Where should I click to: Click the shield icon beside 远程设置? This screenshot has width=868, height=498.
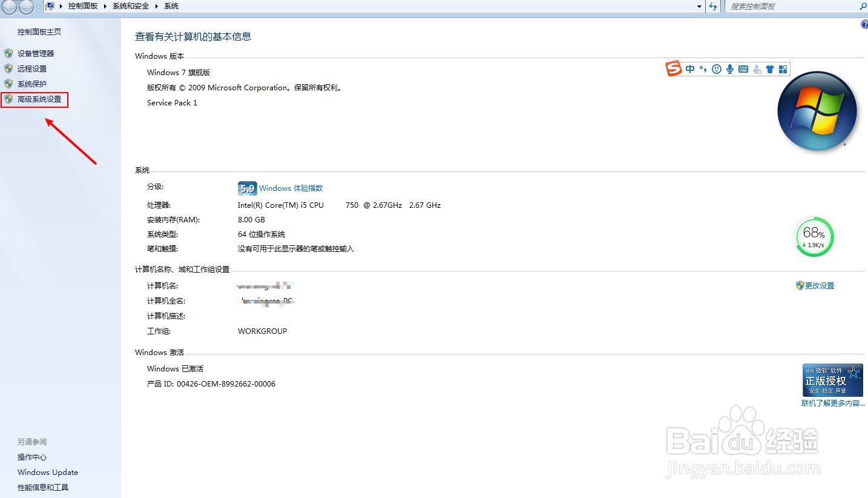coord(8,68)
